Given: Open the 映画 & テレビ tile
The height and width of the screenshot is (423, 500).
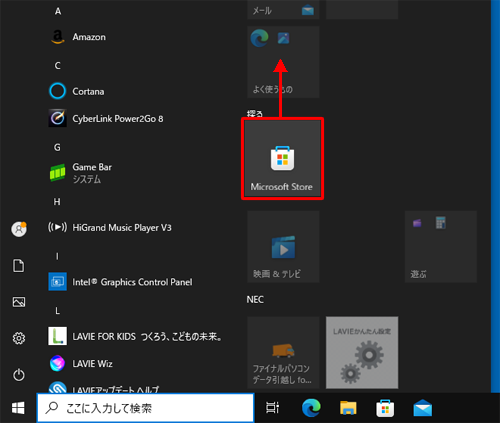Looking at the screenshot, I should tap(283, 247).
